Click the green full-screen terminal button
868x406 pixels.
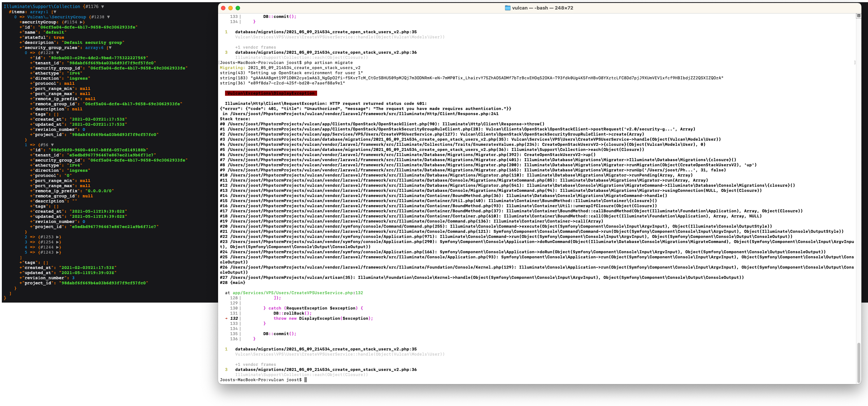[x=238, y=8]
